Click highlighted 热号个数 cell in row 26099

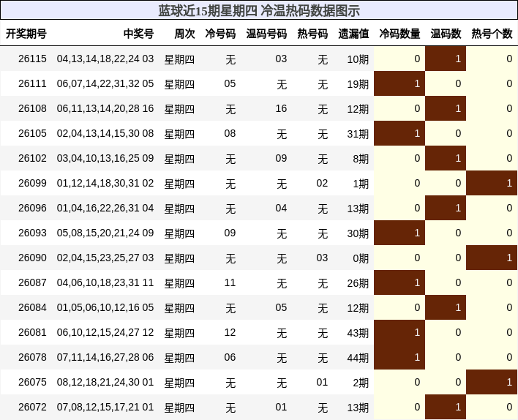click(x=492, y=183)
